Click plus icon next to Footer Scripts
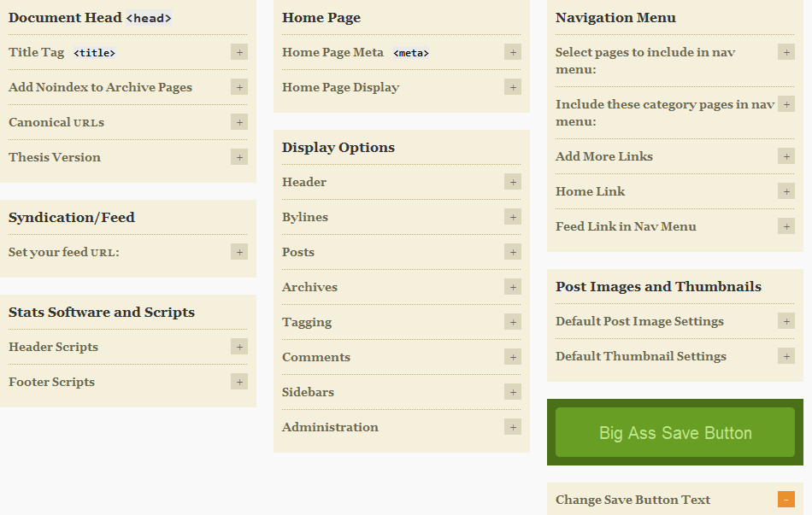Viewport: 812px width, 515px height. pos(239,383)
